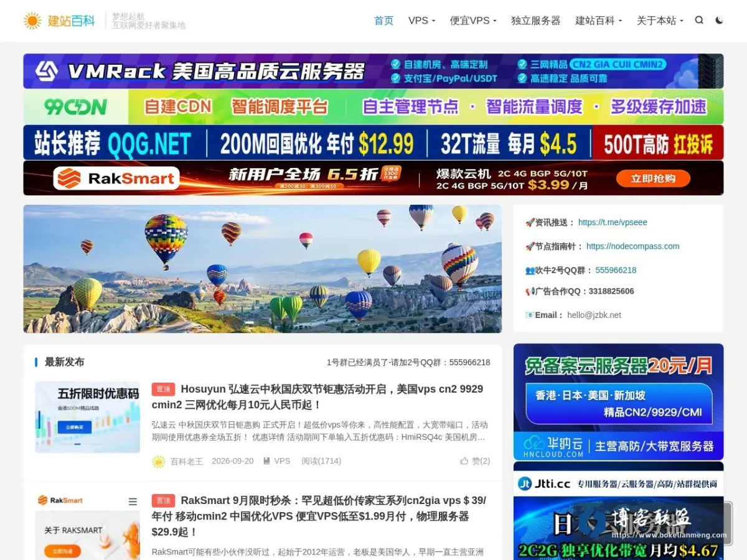This screenshot has width=747, height=560.
Task: Open the VMRack banner ad
Action: [x=374, y=71]
